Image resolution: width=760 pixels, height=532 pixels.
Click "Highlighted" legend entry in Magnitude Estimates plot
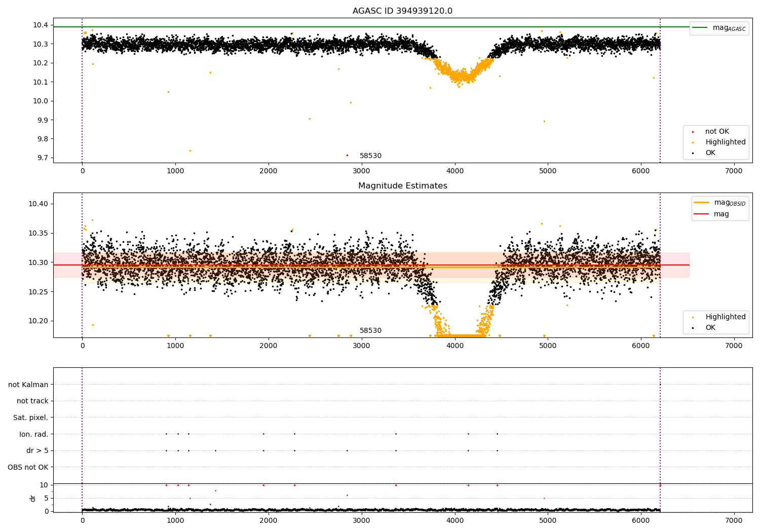[726, 317]
